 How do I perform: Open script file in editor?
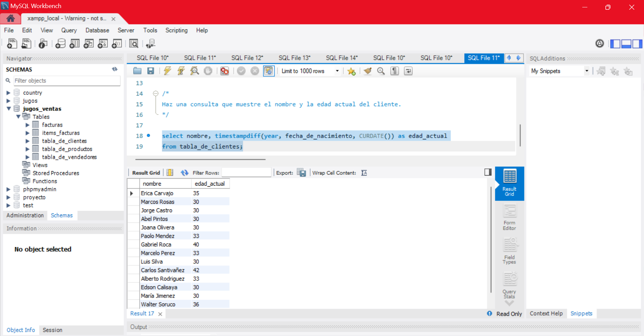(x=137, y=71)
